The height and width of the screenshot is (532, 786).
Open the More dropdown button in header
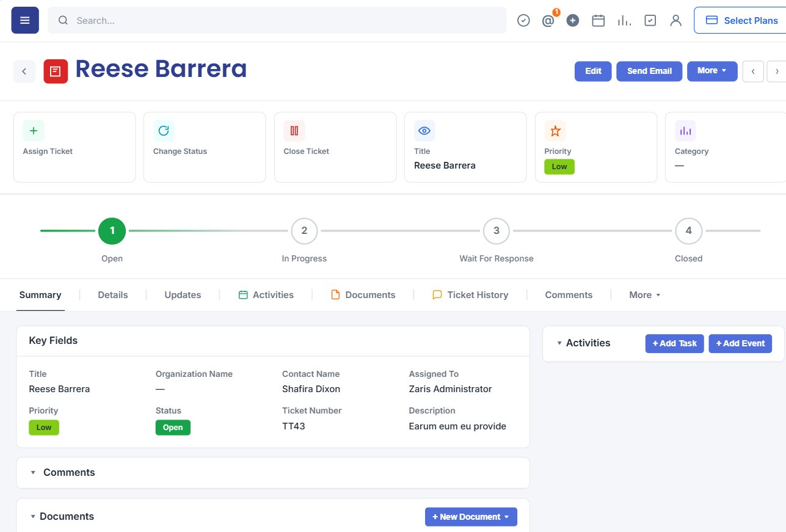point(712,71)
